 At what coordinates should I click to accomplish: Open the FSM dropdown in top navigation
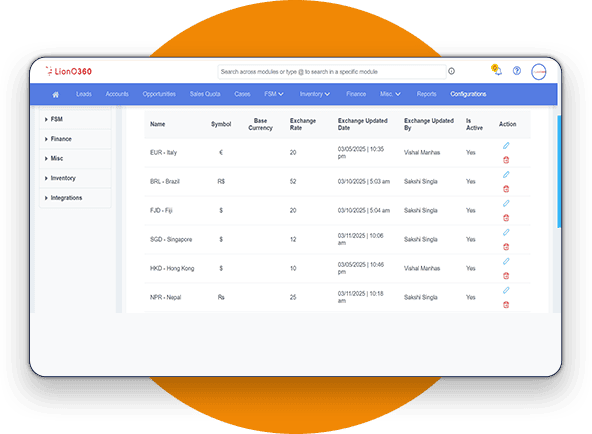coord(274,94)
